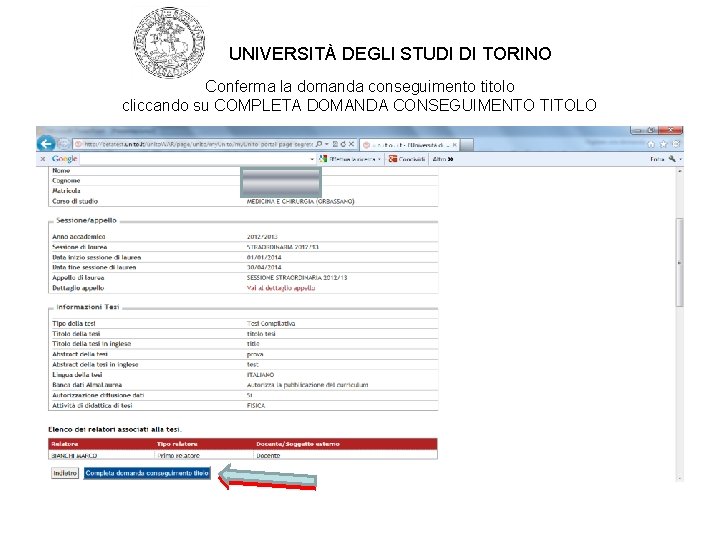Click the Informazioni Tesi section heading
The image size is (720, 540).
(x=87, y=307)
